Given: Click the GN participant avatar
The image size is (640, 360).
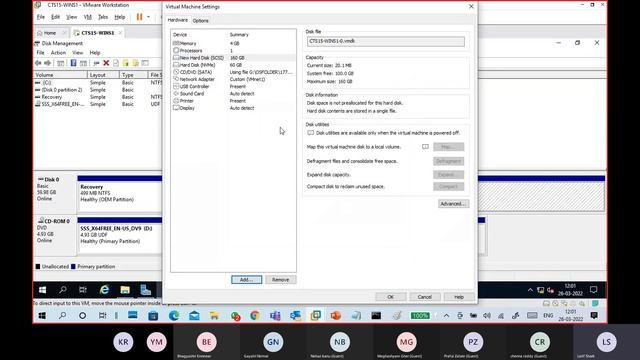Looking at the screenshot, I should click(273, 342).
